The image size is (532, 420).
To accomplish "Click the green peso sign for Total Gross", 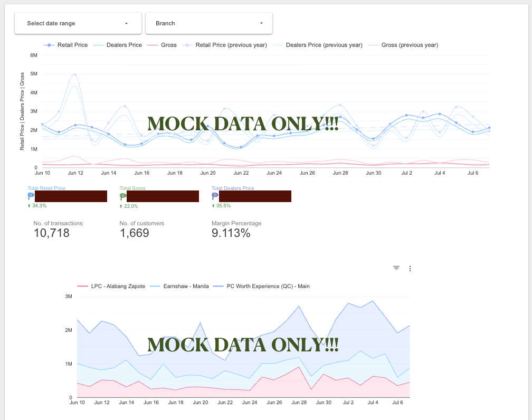I will [x=123, y=196].
